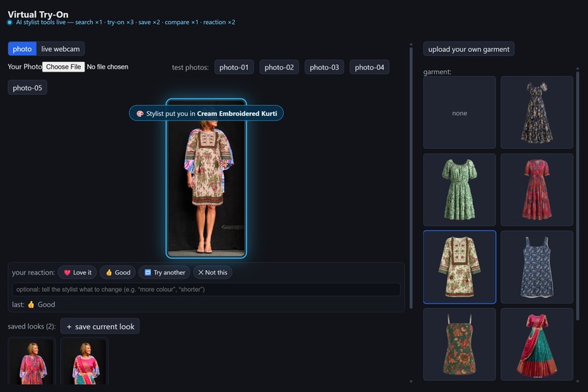This screenshot has width=588, height=392.
Task: Click the AI stylist tools live status
Action: point(122,22)
